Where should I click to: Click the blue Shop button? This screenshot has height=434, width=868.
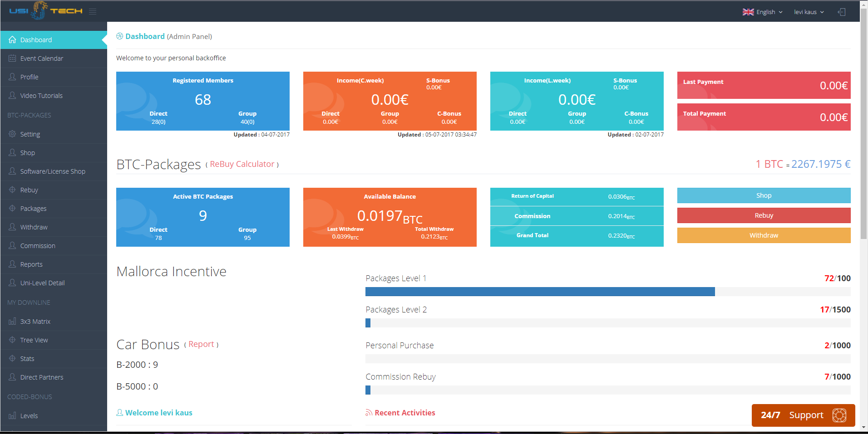[764, 195]
